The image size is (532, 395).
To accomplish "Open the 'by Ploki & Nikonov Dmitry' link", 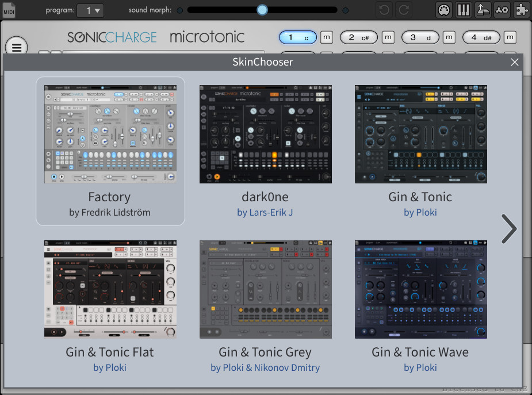I will 265,367.
